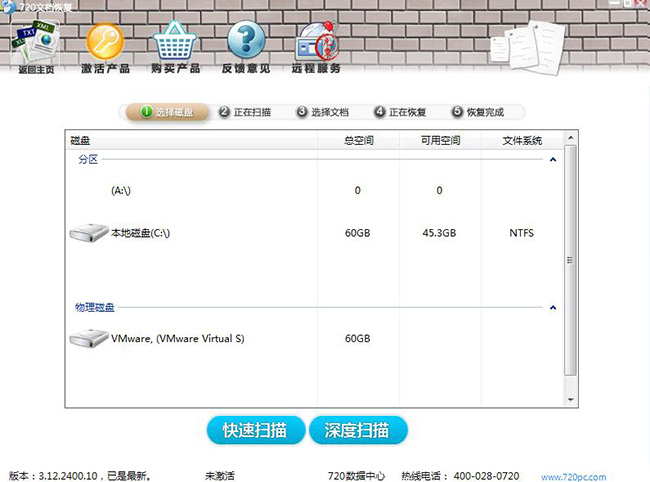This screenshot has height=482, width=650.
Task: Click the version 3.12.2400.10 status text
Action: pos(80,476)
